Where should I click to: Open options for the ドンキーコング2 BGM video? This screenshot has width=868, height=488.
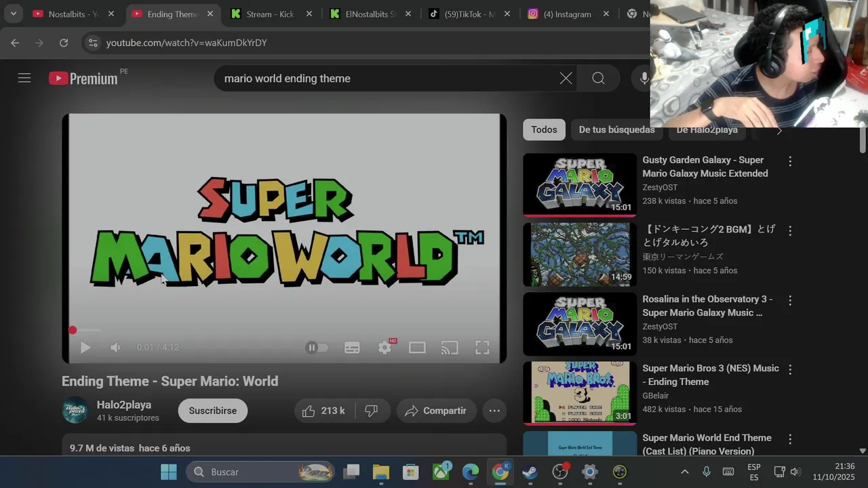pos(790,231)
